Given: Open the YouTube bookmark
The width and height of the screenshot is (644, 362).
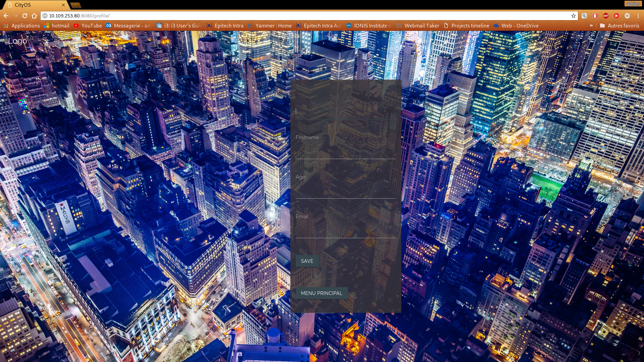Looking at the screenshot, I should coord(88,25).
